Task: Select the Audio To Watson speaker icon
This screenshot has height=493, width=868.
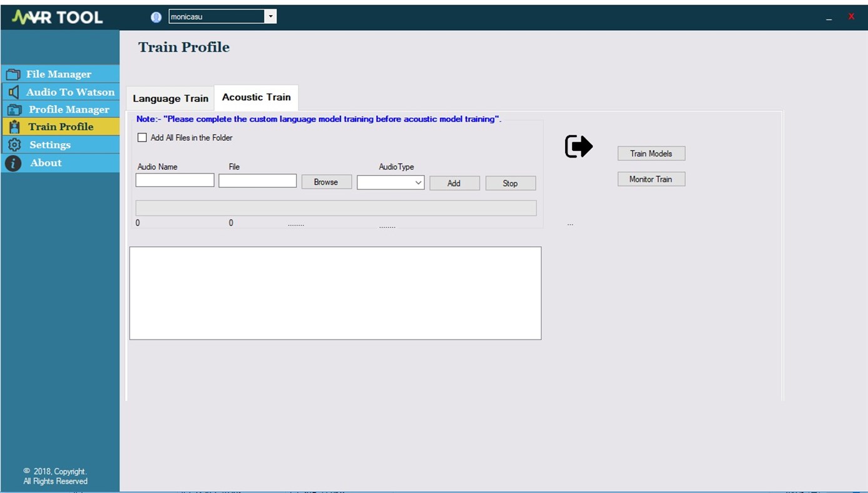Action: pos(13,92)
